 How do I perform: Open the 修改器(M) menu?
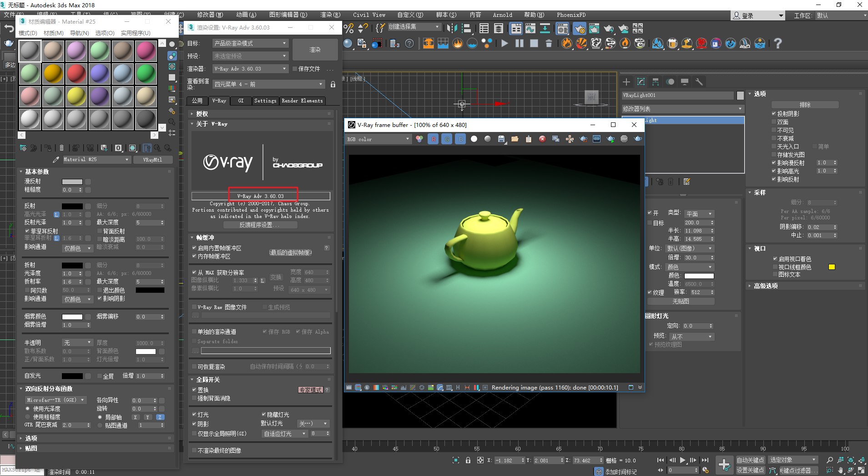(210, 15)
